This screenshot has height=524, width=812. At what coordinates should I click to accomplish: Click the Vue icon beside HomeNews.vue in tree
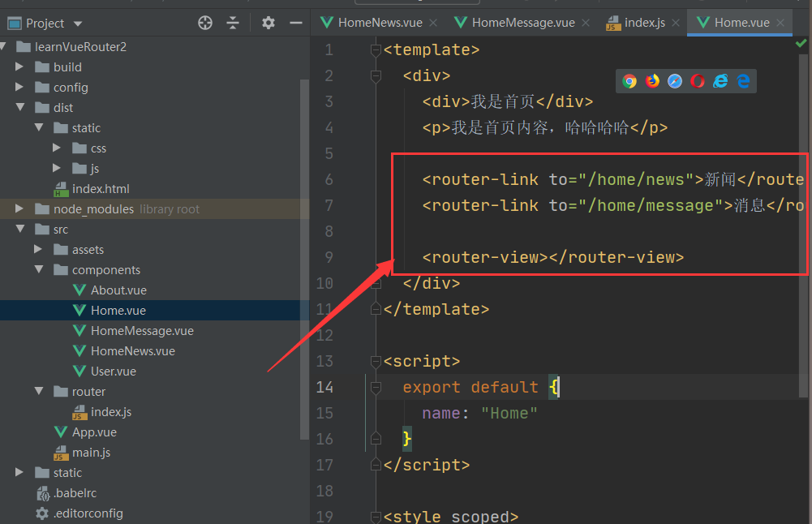(79, 351)
